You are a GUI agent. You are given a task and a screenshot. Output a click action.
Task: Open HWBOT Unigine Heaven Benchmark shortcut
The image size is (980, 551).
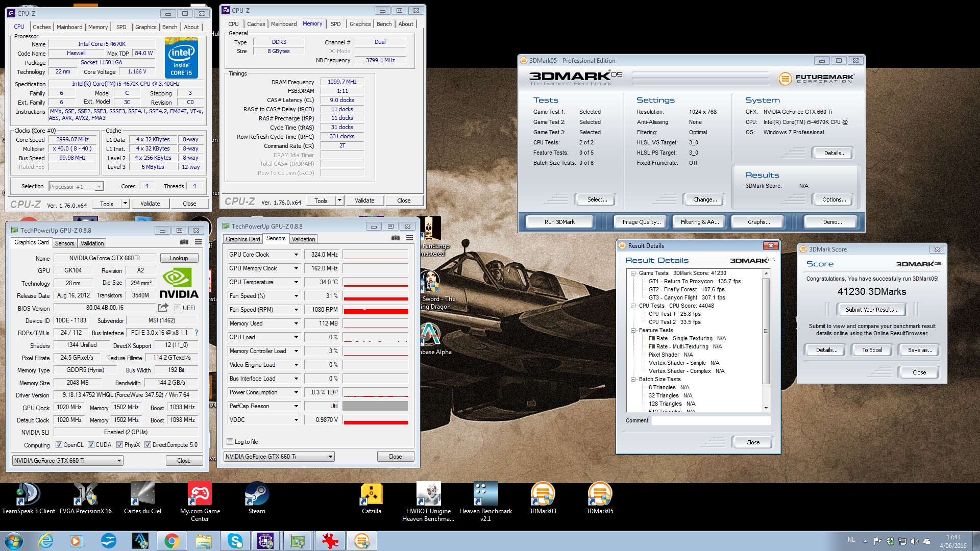(429, 502)
